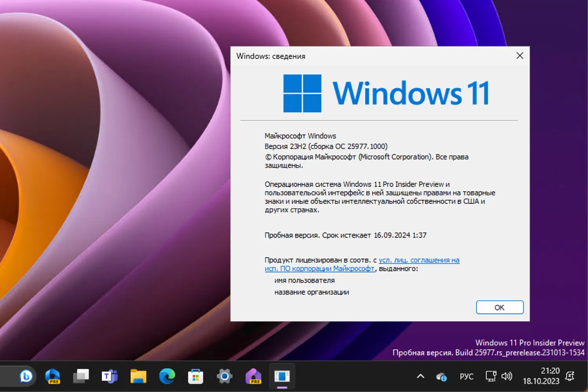The image size is (588, 392).
Task: Open Bing search from the taskbar
Action: [x=25, y=376]
